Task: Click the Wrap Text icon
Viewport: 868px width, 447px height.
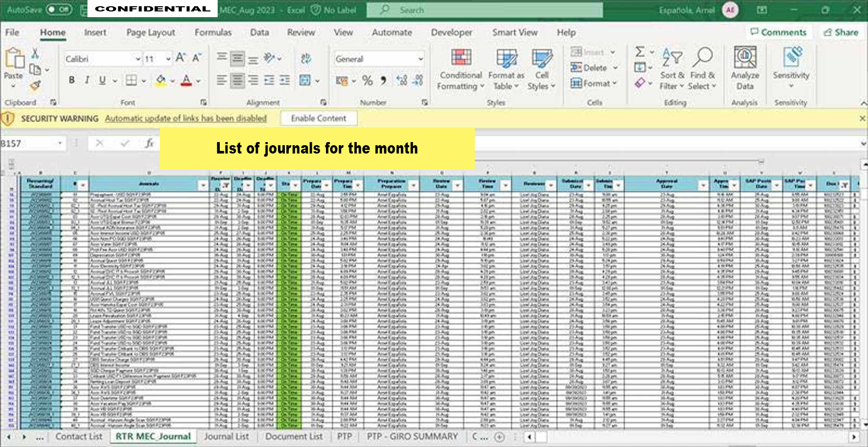Action: coord(306,59)
